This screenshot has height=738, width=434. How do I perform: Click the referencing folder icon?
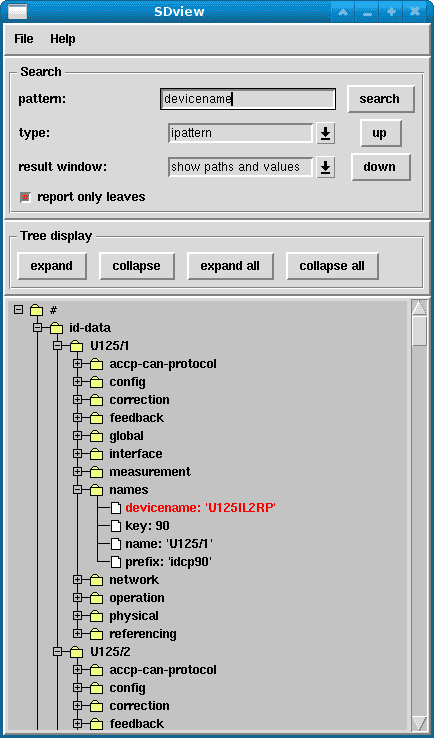point(96,634)
